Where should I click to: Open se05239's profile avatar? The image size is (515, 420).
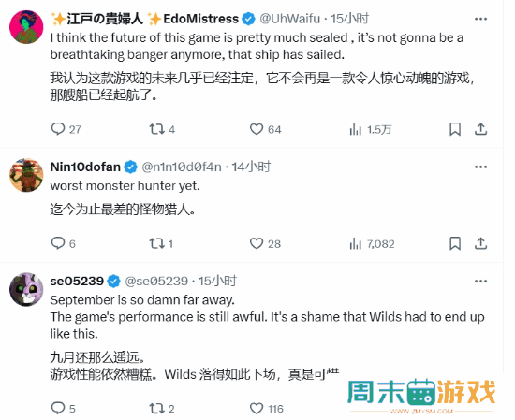pos(26,289)
